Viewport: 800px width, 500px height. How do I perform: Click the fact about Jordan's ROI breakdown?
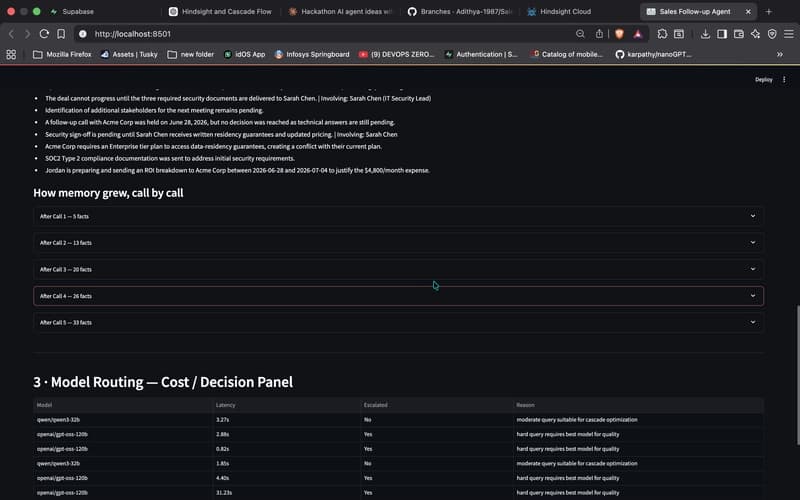click(237, 170)
